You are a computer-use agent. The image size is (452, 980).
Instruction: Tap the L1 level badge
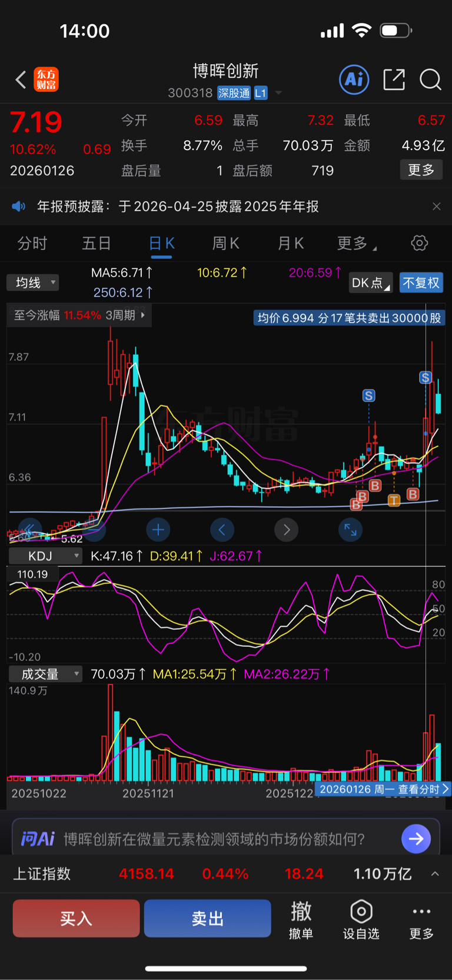coord(260,93)
